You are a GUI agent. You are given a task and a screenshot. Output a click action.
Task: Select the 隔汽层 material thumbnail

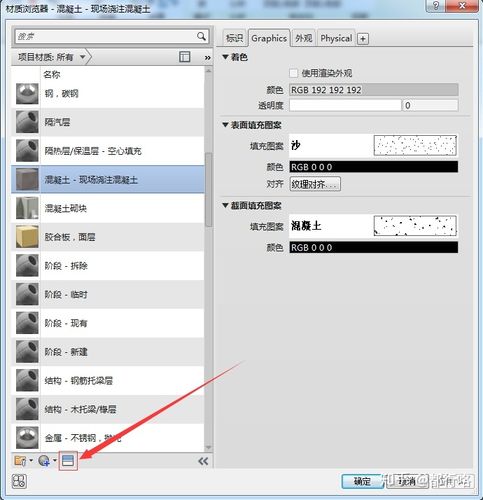27,122
